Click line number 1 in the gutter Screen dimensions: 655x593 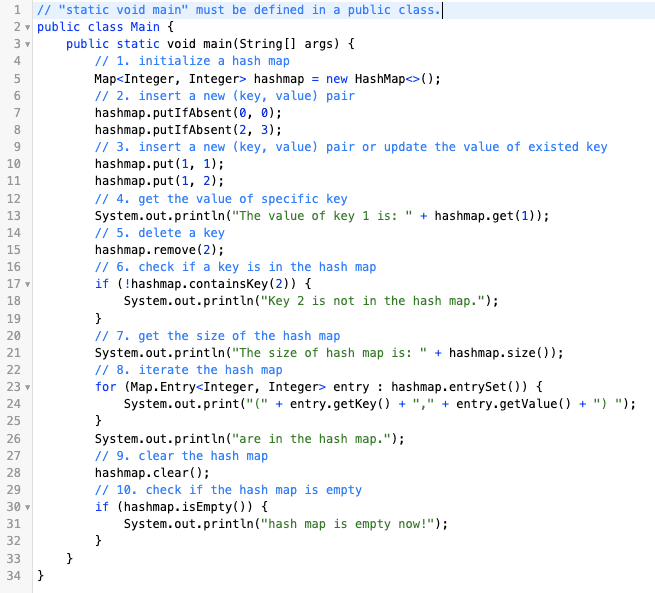(11, 11)
